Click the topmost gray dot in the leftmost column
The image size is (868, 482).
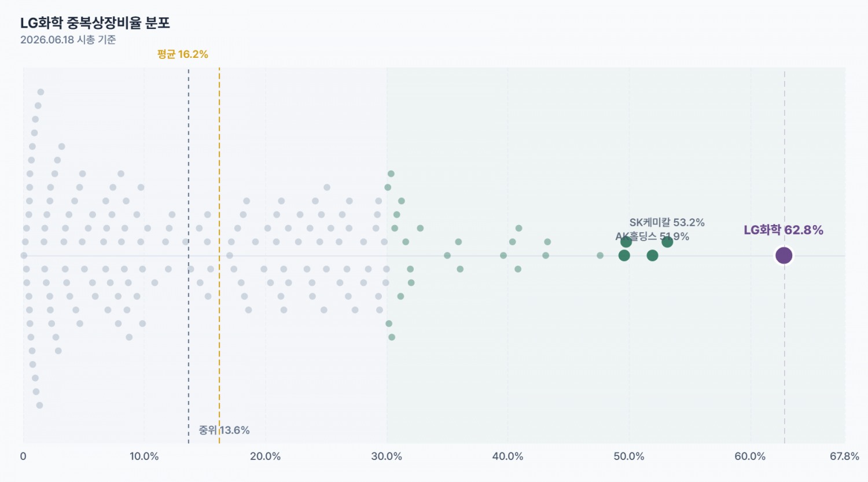click(x=41, y=92)
